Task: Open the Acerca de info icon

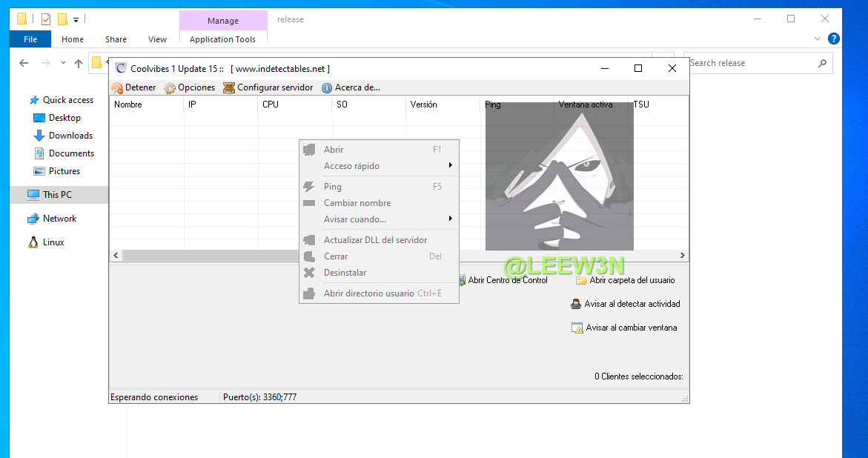Action: 327,87
